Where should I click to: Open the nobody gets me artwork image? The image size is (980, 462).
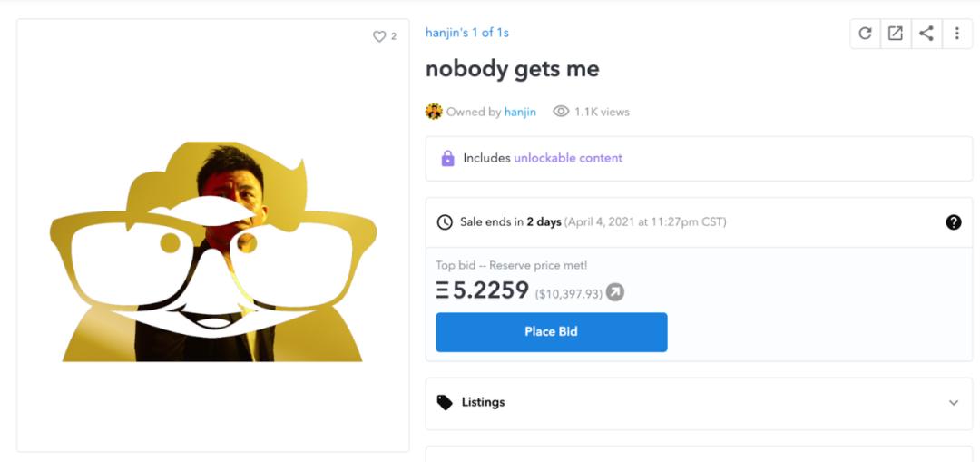212,251
